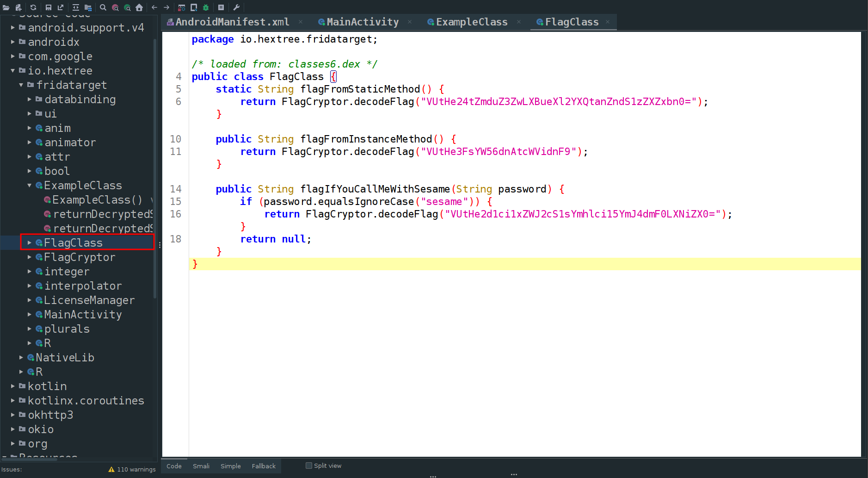This screenshot has width=868, height=478.
Task: Select the kotlinx.coroutines package
Action: click(86, 401)
